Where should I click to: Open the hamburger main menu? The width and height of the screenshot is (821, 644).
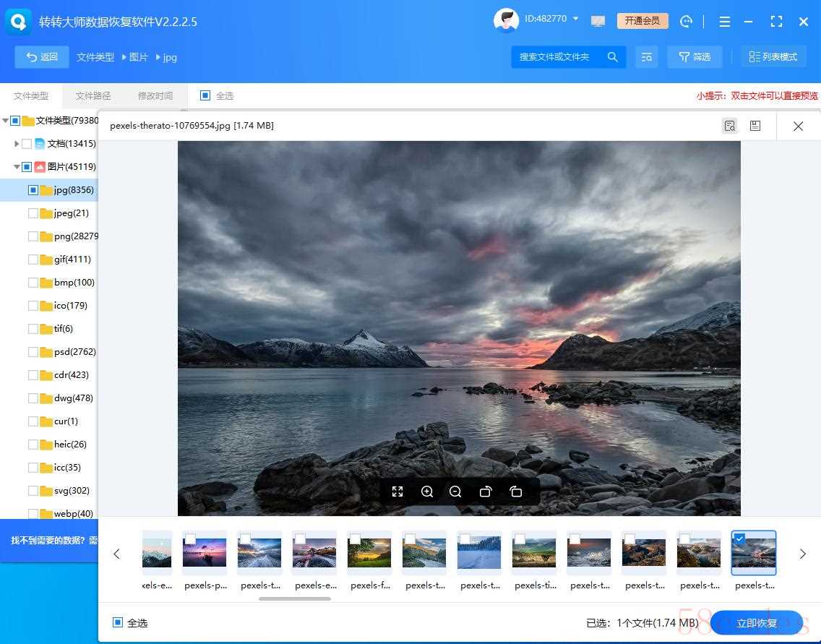(x=725, y=22)
